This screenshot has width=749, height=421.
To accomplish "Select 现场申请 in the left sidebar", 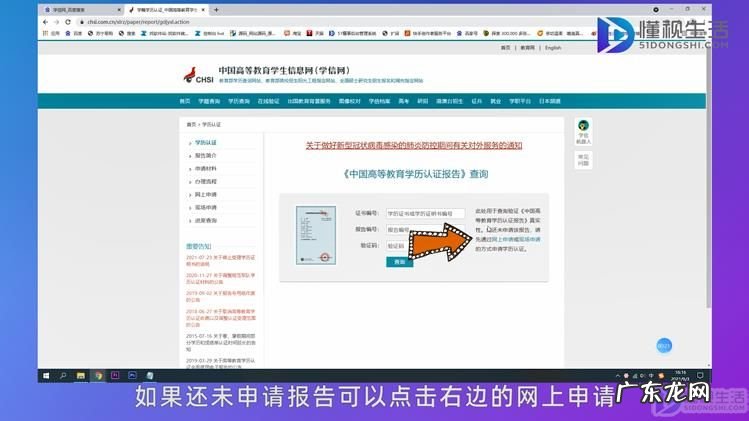I will pos(206,207).
